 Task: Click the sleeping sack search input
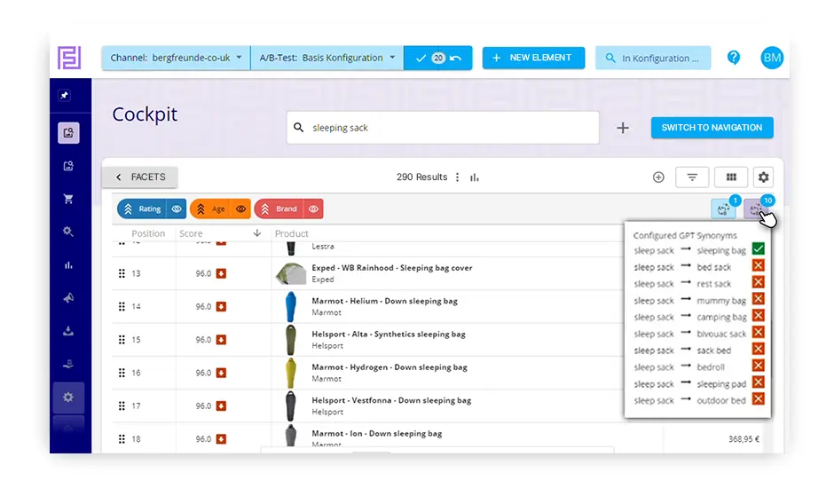tap(443, 128)
